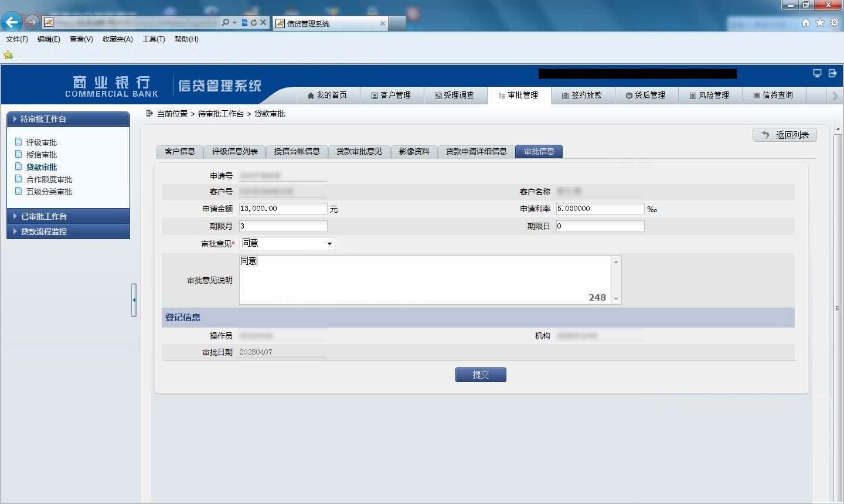Open browser tools gear icon
The height and width of the screenshot is (504, 844).
pyautogui.click(x=834, y=23)
